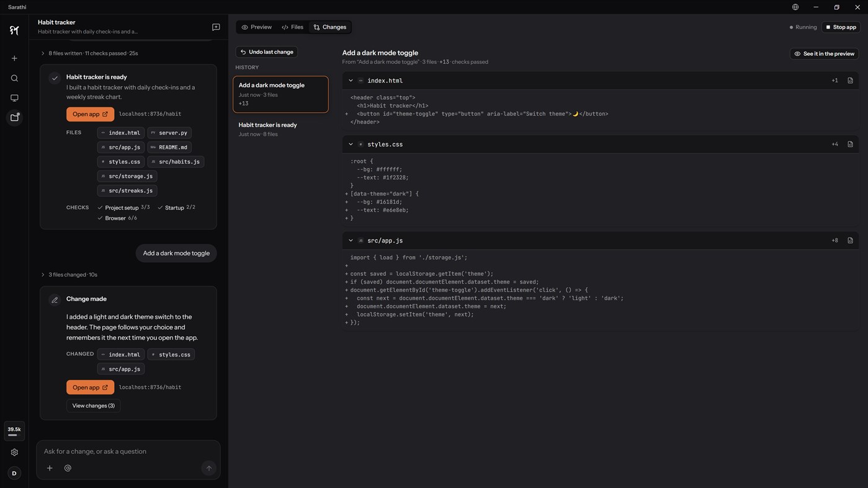Collapse the styles.css diff section

click(351, 144)
